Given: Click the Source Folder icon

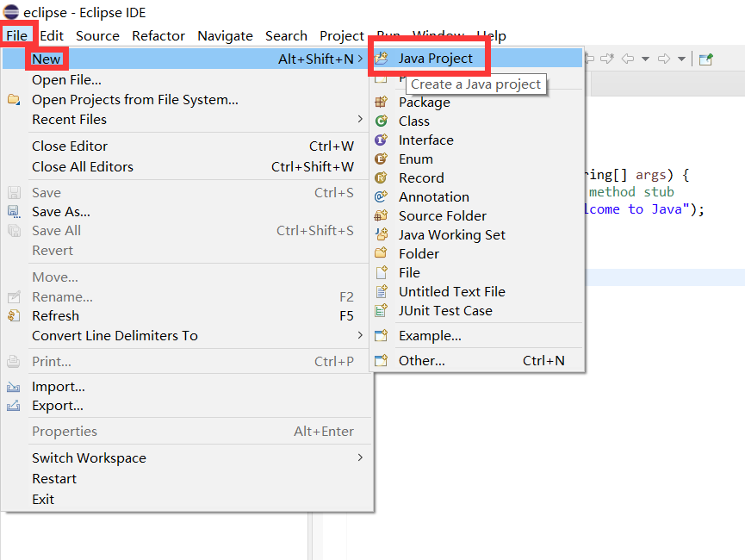Looking at the screenshot, I should pyautogui.click(x=381, y=215).
